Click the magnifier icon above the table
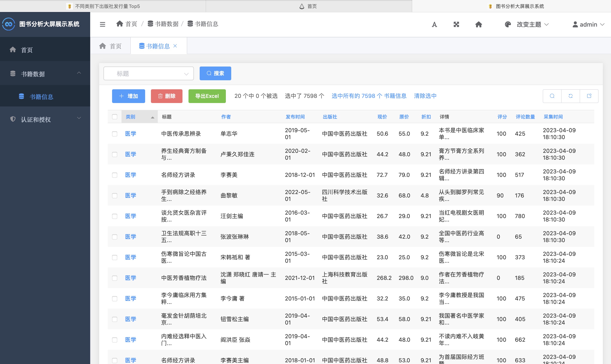The height and width of the screenshot is (364, 611). coord(552,96)
